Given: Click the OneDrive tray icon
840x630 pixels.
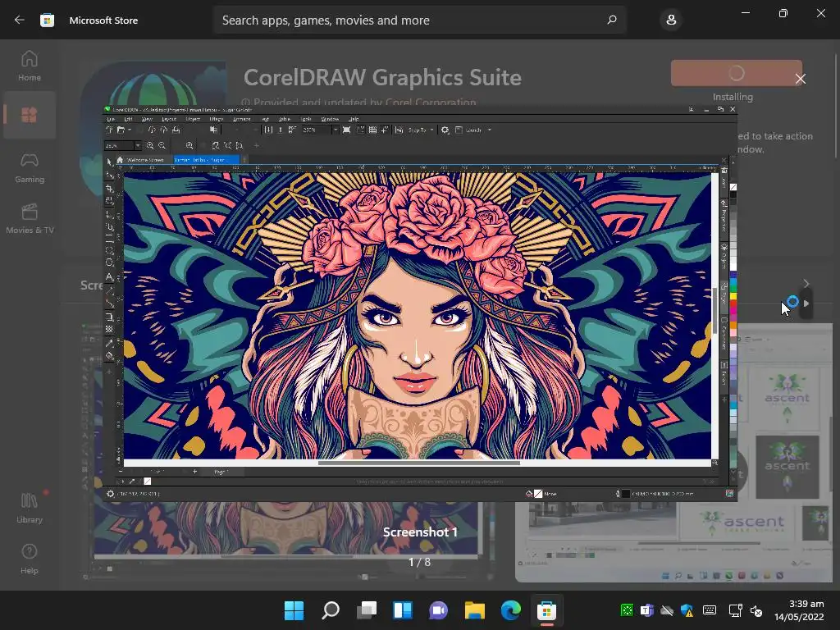Looking at the screenshot, I should (x=667, y=609).
